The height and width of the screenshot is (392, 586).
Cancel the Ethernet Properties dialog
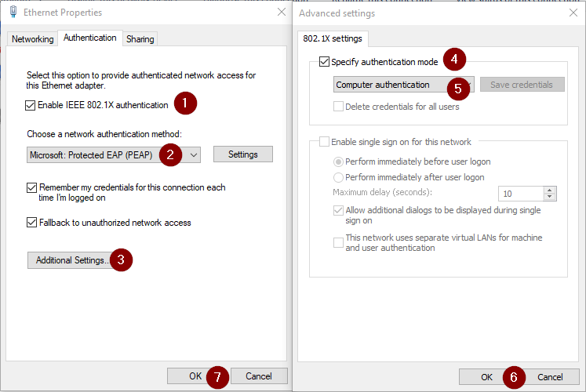[259, 376]
